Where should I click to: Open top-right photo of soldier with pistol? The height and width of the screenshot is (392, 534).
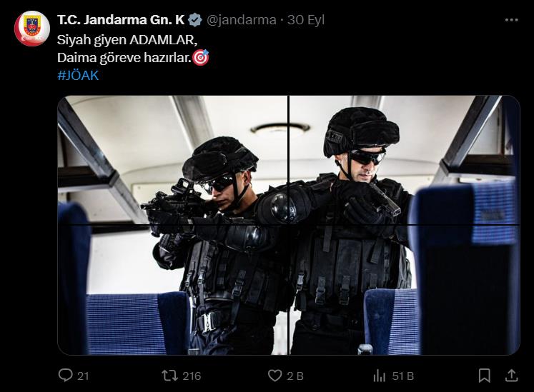coord(404,160)
